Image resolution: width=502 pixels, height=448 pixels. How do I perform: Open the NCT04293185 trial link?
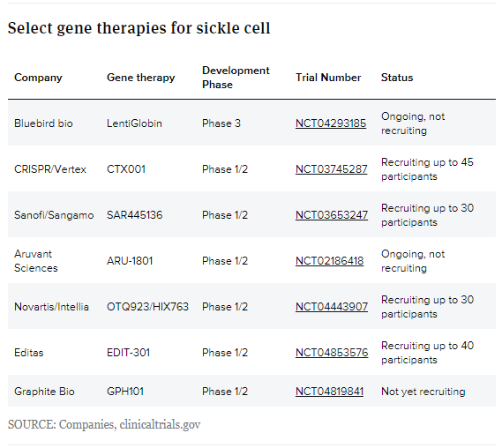click(x=331, y=123)
